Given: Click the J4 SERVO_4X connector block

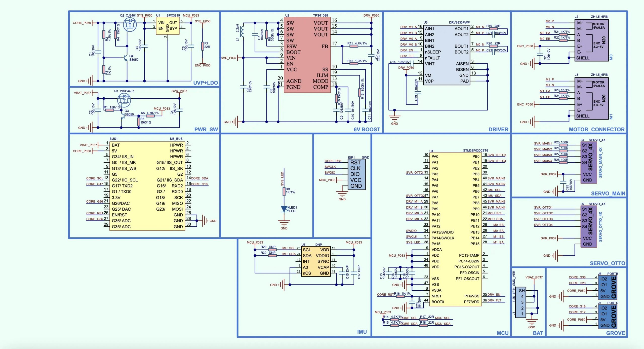Looking at the screenshot, I should [x=589, y=163].
